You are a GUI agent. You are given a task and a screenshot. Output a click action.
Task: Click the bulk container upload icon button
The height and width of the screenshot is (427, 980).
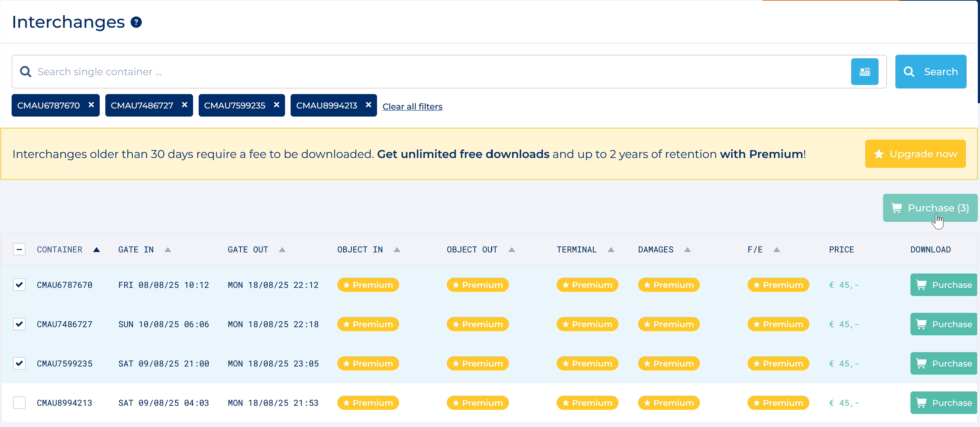click(x=864, y=72)
